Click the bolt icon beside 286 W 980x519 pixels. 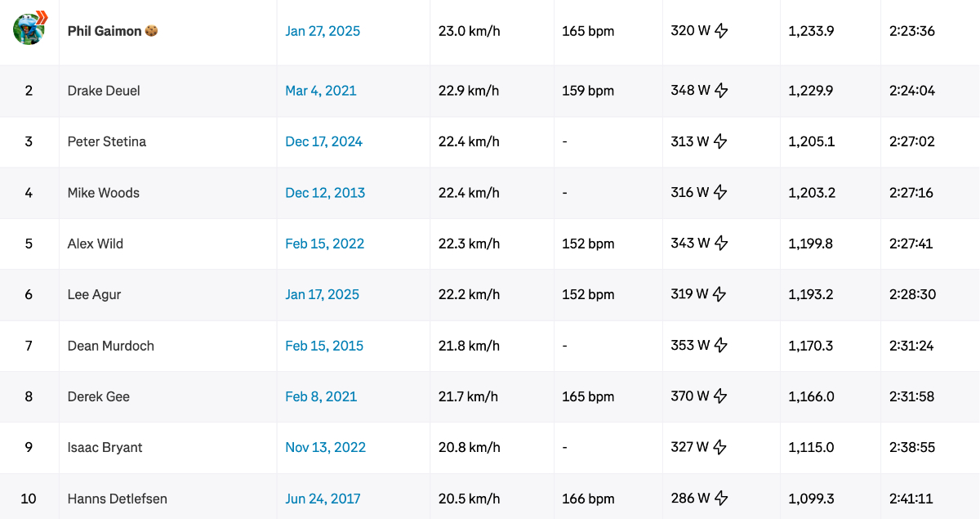[x=721, y=499]
